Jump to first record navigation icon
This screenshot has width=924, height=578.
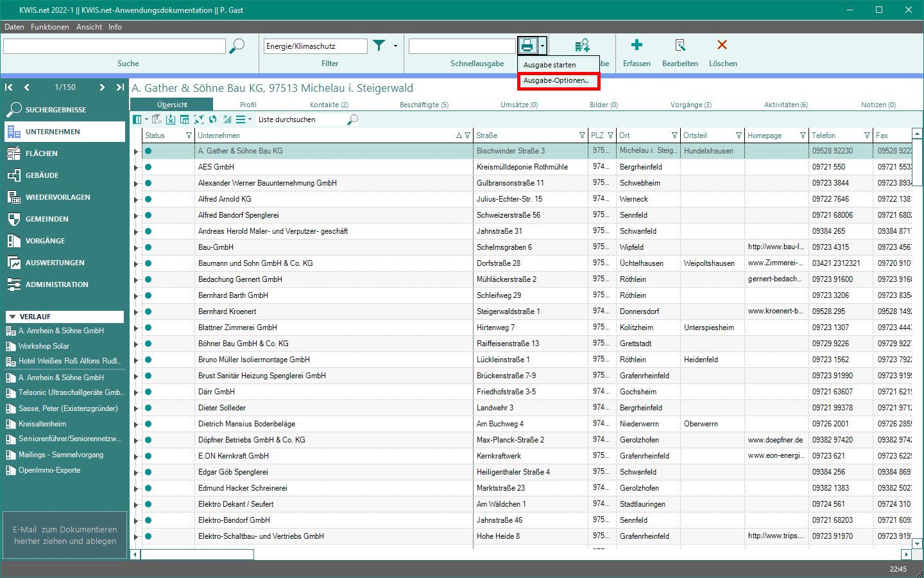[9, 87]
